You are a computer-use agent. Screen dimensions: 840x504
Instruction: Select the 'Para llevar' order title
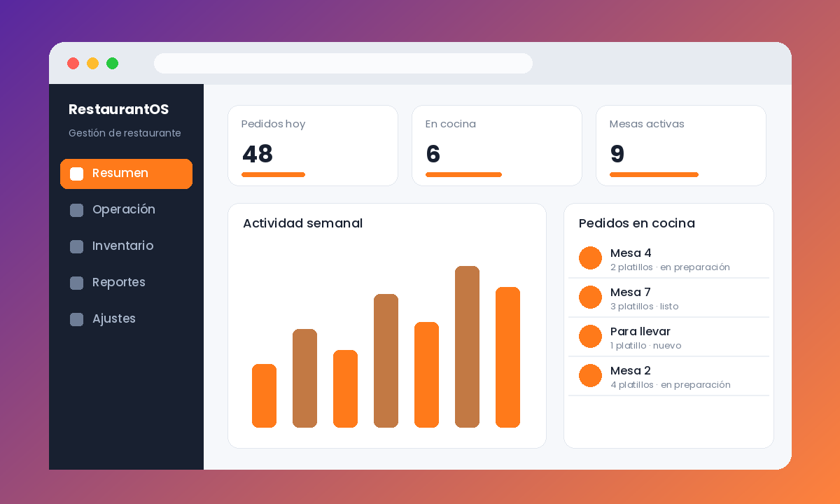pyautogui.click(x=640, y=332)
